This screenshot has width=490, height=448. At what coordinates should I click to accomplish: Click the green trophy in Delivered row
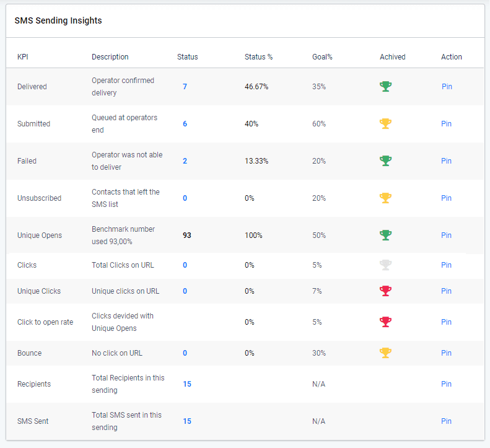(x=385, y=87)
